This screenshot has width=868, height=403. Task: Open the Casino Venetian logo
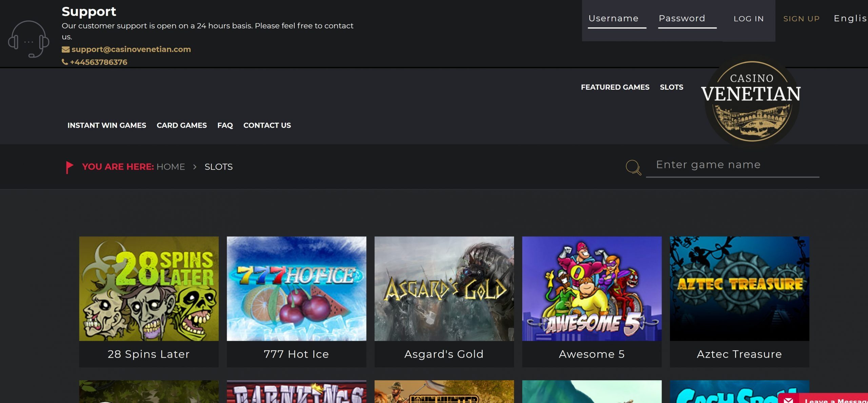(751, 101)
